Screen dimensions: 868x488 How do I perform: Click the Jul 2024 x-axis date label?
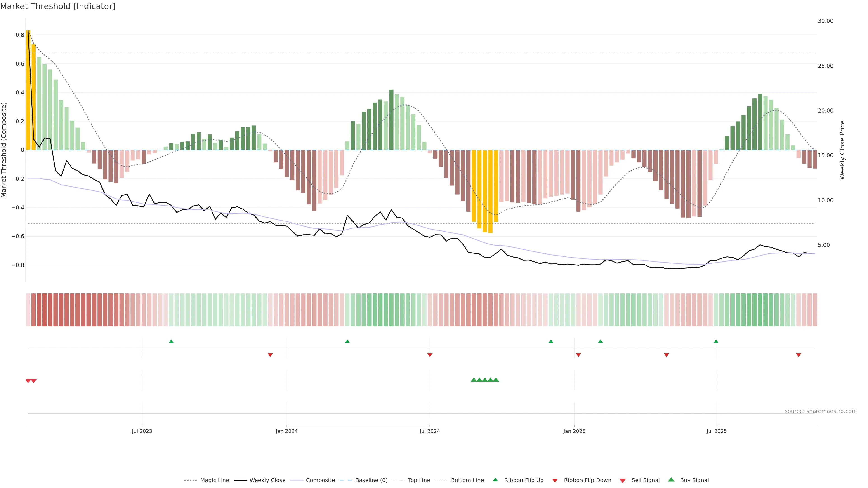point(430,431)
